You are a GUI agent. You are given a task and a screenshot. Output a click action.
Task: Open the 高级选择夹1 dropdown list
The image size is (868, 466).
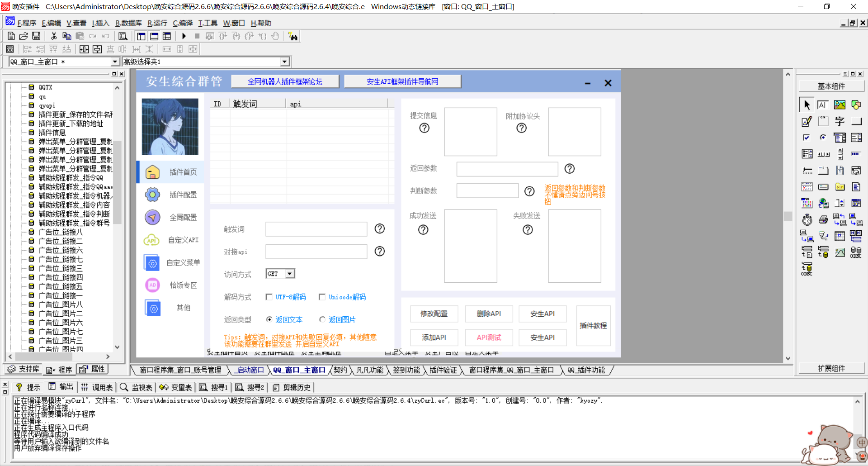pos(284,62)
